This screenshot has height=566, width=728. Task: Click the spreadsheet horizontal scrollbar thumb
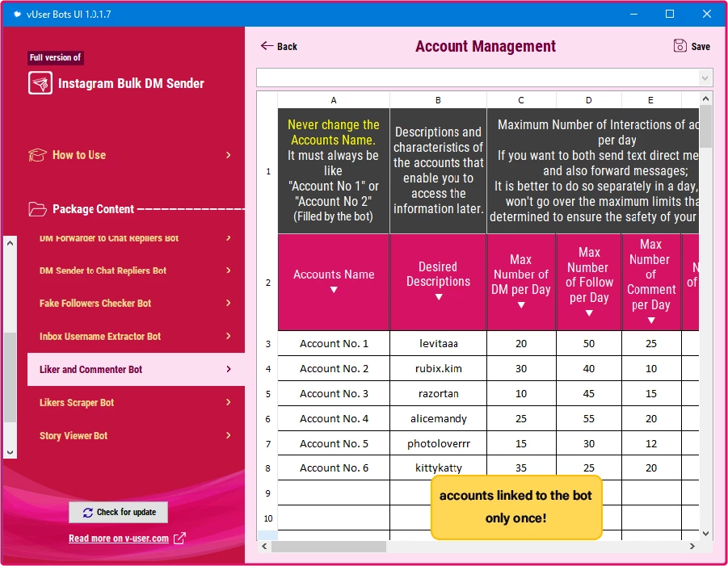coord(329,547)
